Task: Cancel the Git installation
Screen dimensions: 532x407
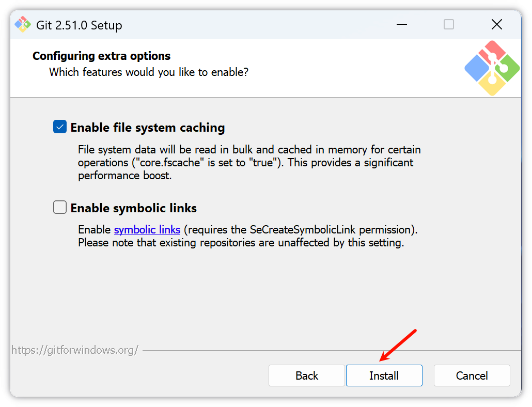Action: (472, 375)
